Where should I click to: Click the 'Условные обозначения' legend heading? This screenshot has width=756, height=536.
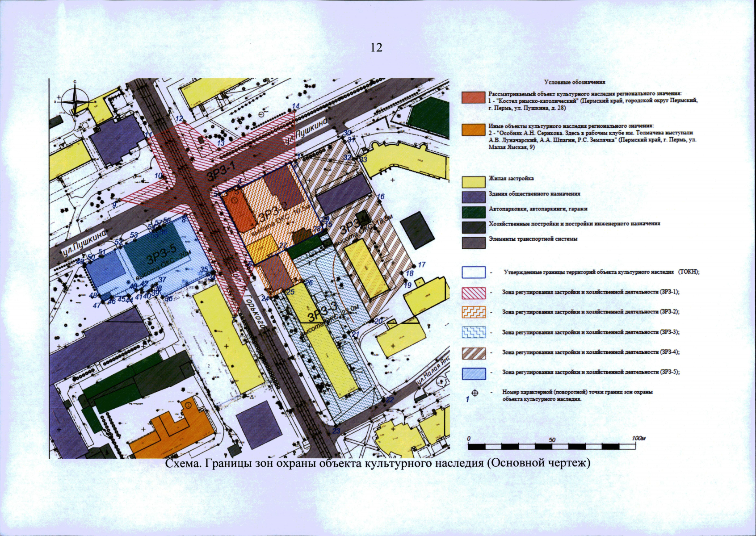(x=575, y=82)
